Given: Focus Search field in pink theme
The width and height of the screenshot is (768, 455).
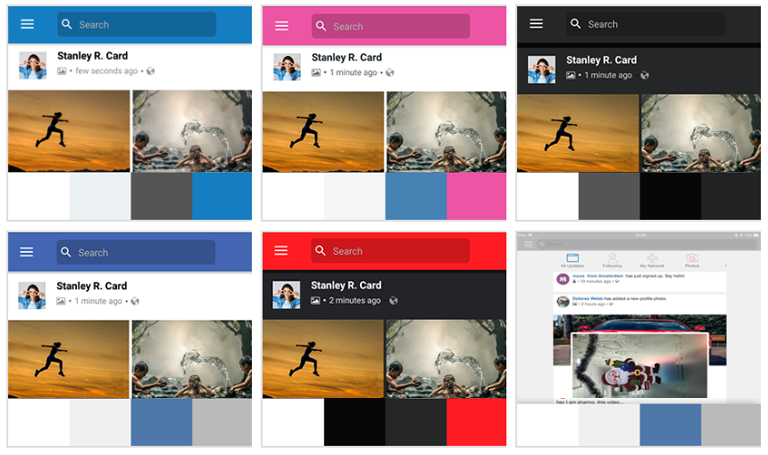Looking at the screenshot, I should (x=391, y=26).
